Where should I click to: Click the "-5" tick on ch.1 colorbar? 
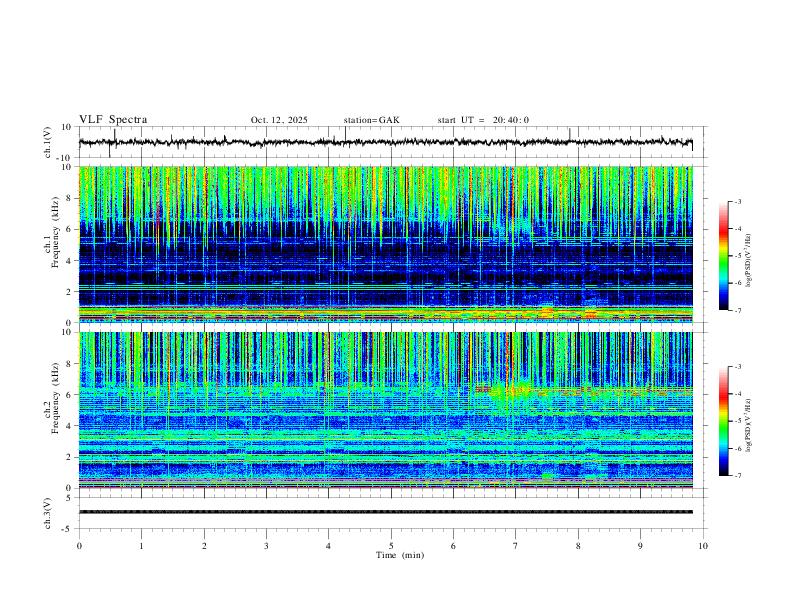(738, 256)
